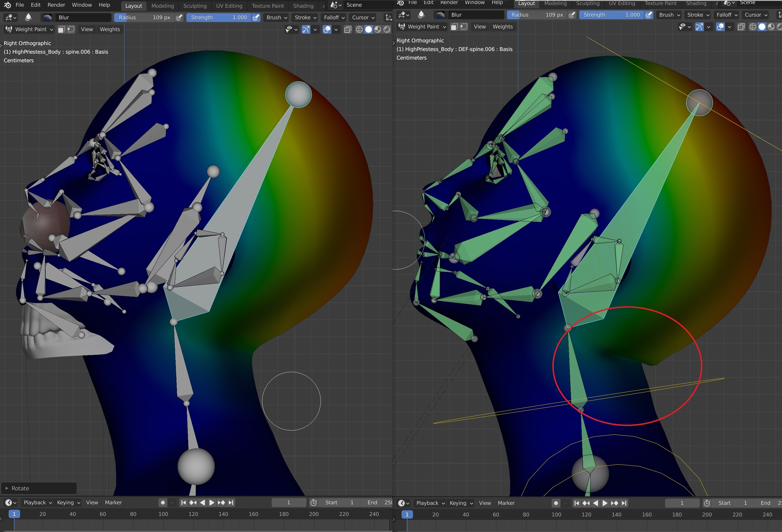Click the face selection mask icon in the left viewport
The height and width of the screenshot is (532, 782).
point(61,29)
